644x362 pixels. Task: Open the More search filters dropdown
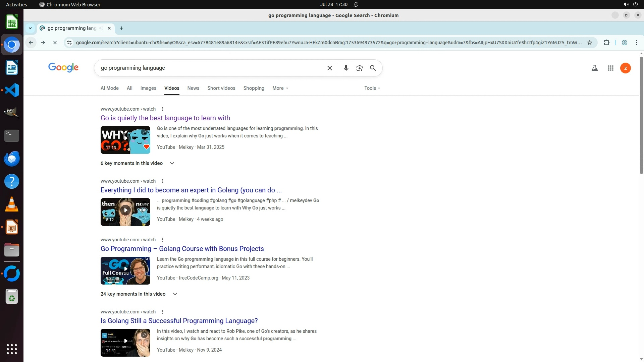[280, 88]
